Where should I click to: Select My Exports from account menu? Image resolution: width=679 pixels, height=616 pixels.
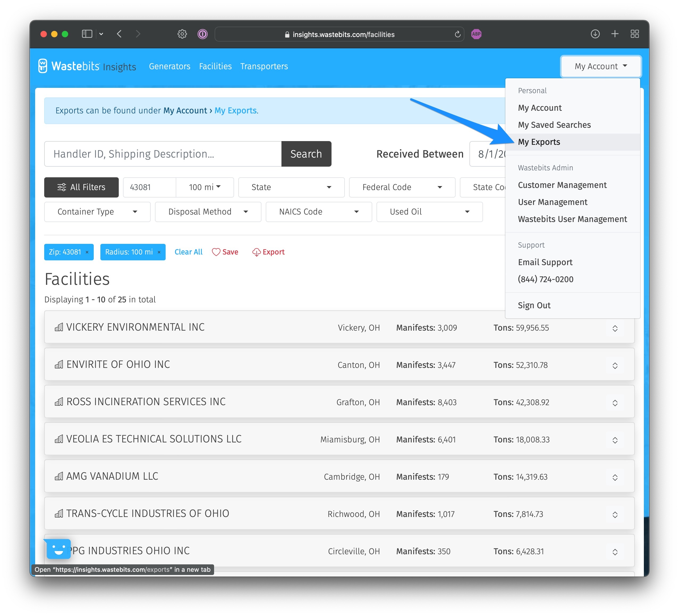(x=539, y=142)
